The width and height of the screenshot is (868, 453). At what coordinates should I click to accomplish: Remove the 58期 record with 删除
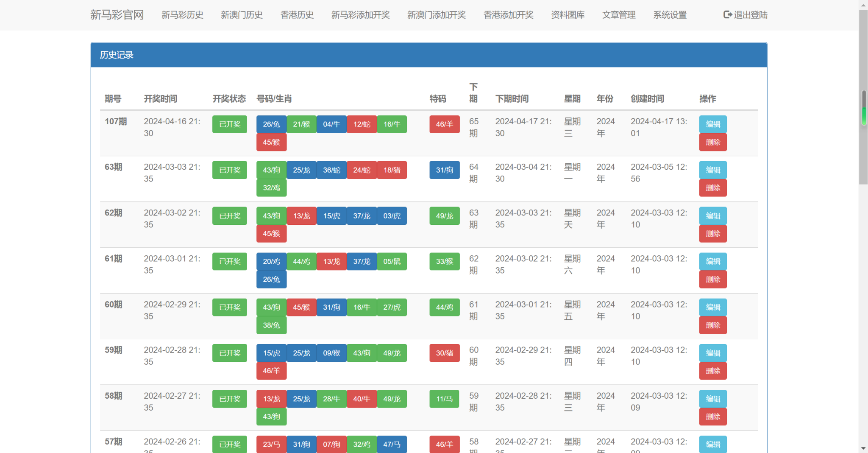click(x=712, y=417)
